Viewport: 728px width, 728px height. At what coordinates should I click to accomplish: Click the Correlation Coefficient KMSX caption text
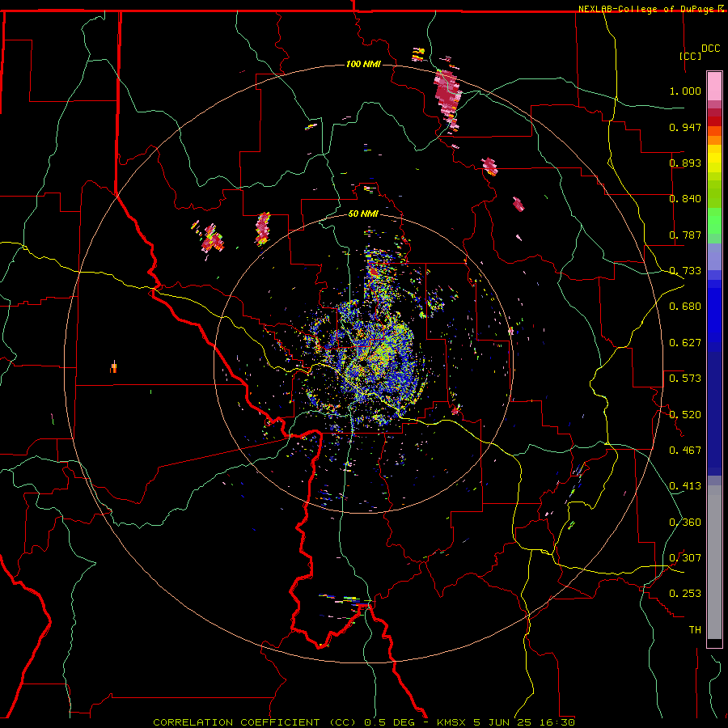click(x=364, y=722)
